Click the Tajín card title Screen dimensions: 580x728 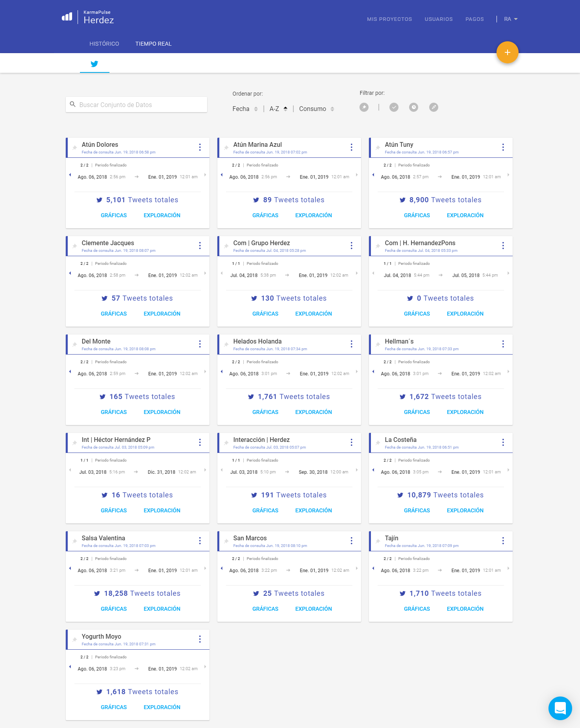pyautogui.click(x=391, y=538)
